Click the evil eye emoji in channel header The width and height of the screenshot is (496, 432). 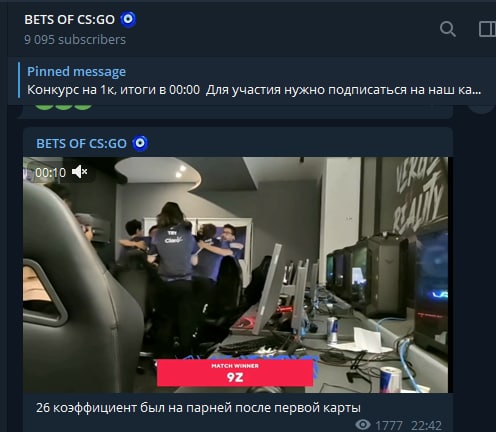pyautogui.click(x=128, y=19)
